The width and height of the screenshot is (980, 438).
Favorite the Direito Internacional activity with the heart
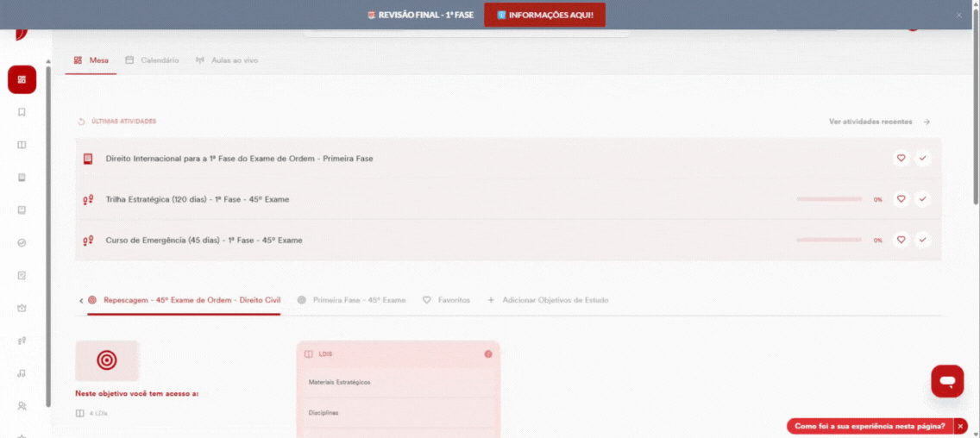tap(901, 158)
